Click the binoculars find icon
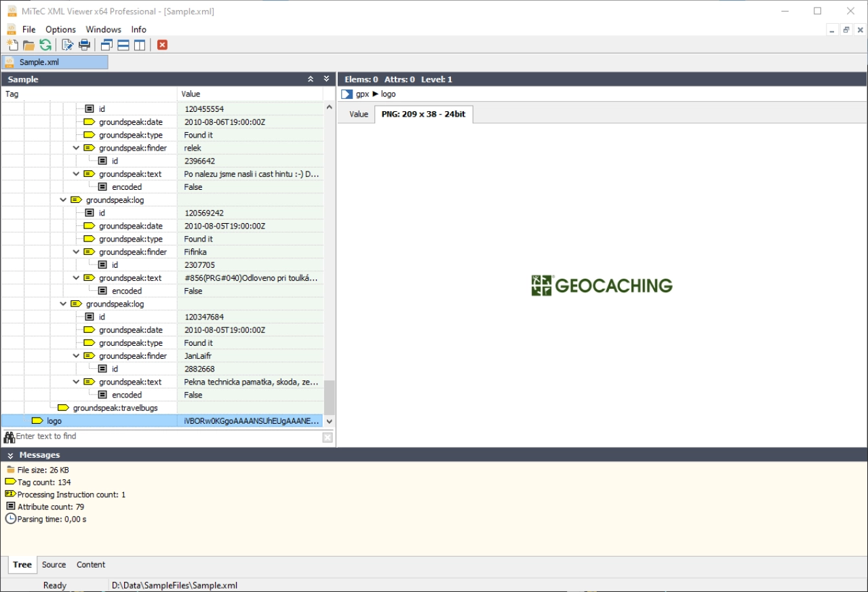This screenshot has height=592, width=868. pos(9,437)
